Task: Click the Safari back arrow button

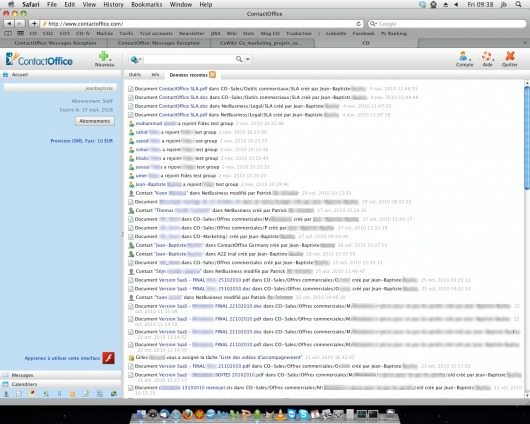Action: (x=9, y=24)
